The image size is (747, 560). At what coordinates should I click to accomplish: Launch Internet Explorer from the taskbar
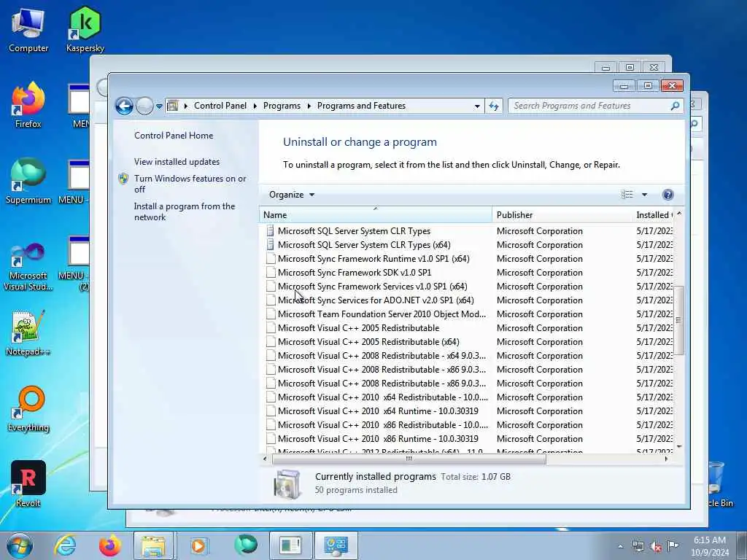tap(65, 545)
